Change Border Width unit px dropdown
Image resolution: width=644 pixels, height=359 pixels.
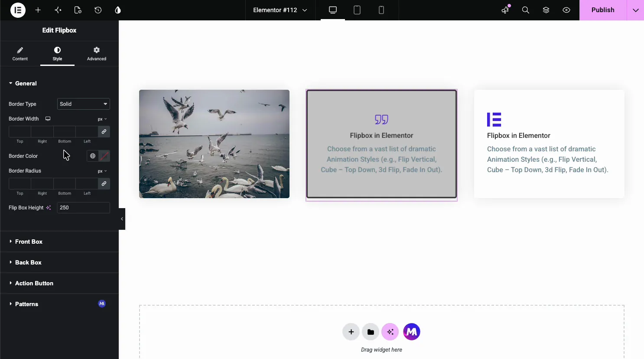pyautogui.click(x=102, y=119)
